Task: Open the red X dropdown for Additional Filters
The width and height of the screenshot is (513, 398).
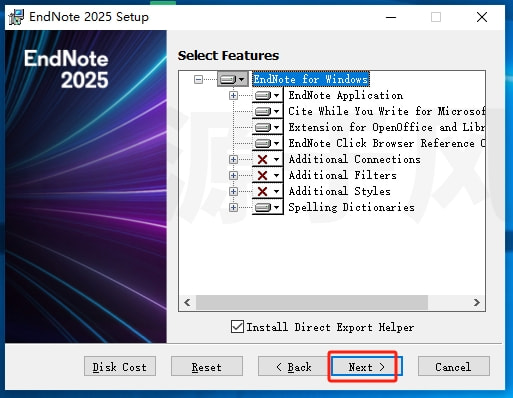Action: 267,175
